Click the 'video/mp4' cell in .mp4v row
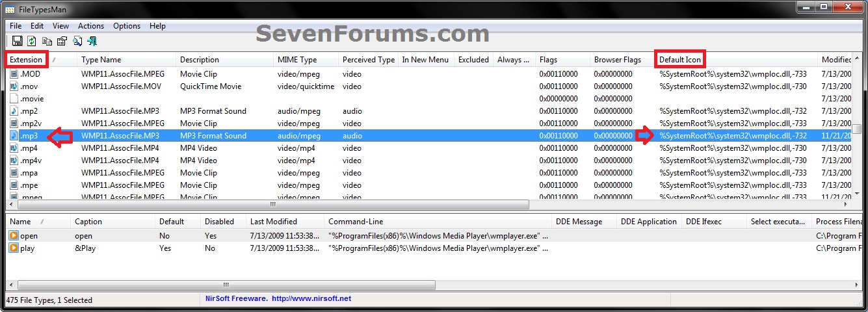Image resolution: width=868 pixels, height=312 pixels. (296, 161)
